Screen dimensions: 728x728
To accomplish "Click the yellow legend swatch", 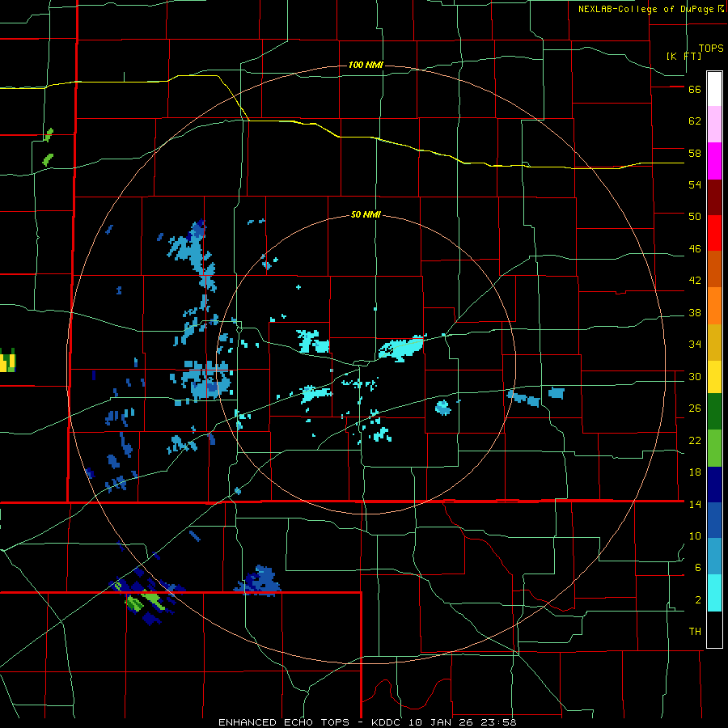I will [714, 377].
